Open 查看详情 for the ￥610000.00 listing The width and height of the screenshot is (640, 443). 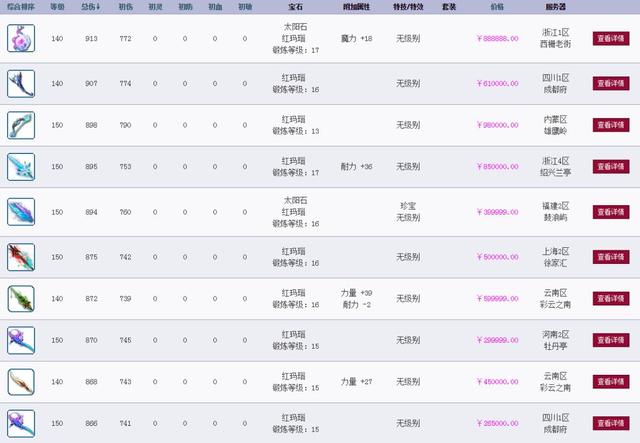(x=612, y=82)
